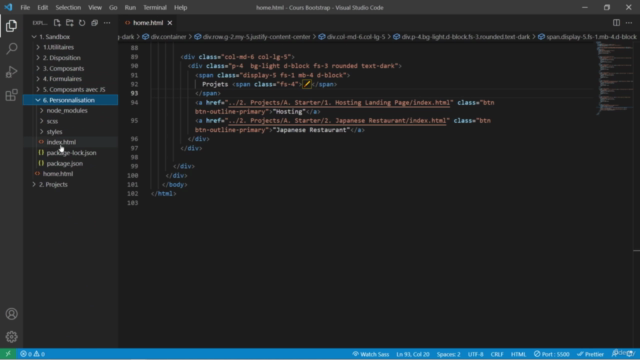Click the code minimap preview
Screen dimensions: 640x360
click(x=614, y=78)
